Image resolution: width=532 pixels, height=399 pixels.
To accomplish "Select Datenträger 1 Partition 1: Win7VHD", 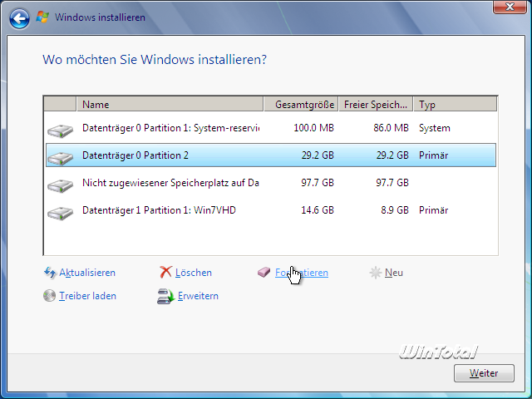I will coord(271,210).
